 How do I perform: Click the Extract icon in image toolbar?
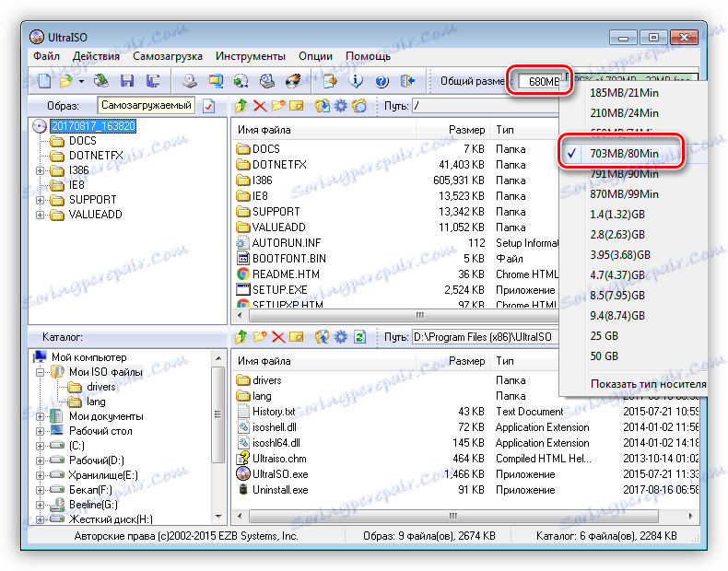click(x=323, y=106)
